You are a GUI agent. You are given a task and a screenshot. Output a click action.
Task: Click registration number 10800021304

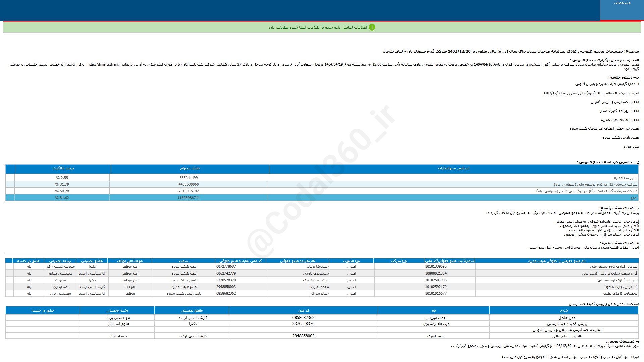[436, 274]
